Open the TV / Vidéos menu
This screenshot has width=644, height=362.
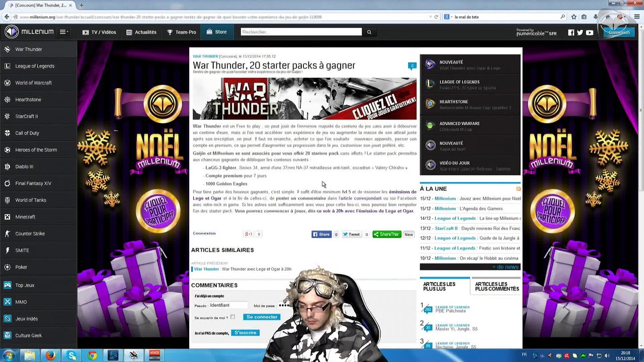[99, 32]
